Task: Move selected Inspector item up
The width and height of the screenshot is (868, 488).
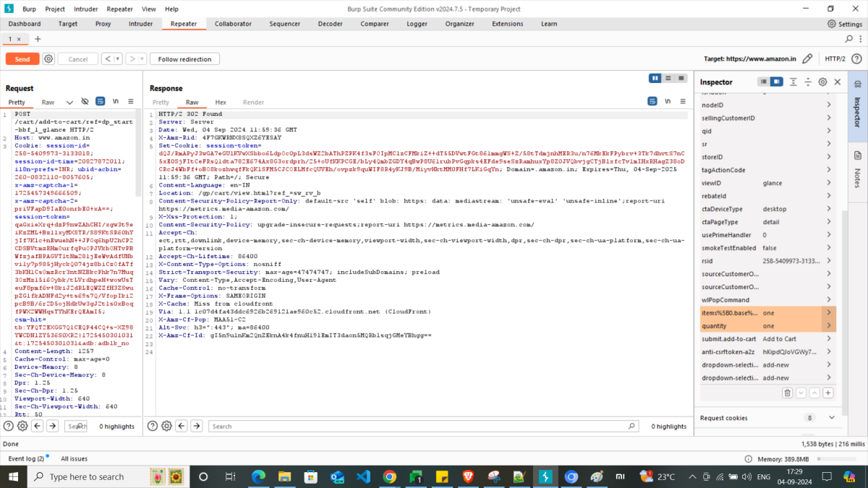Action: click(x=814, y=393)
